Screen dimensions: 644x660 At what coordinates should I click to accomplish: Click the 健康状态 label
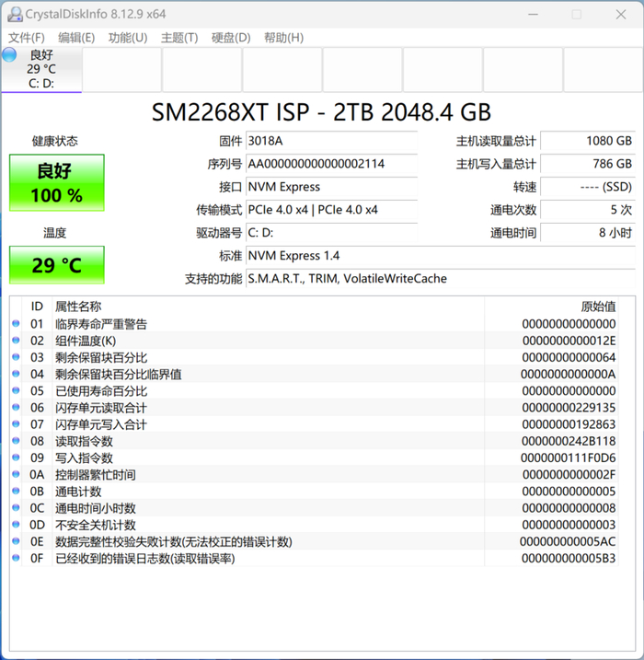pyautogui.click(x=55, y=141)
